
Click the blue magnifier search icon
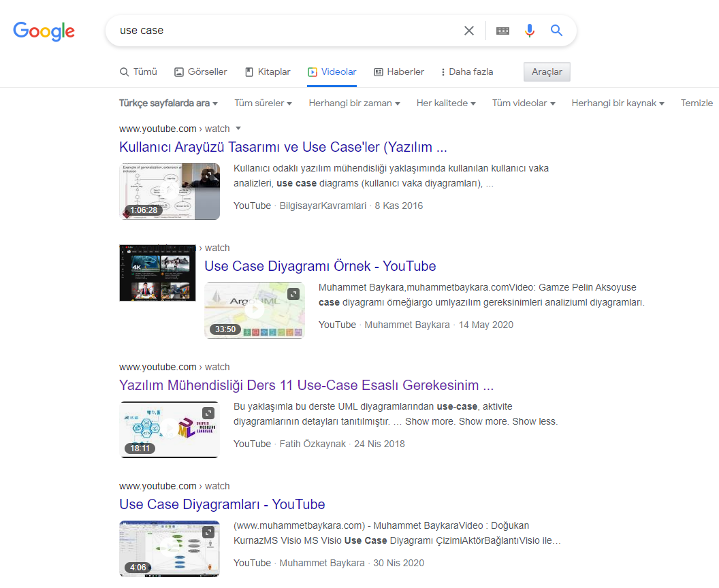[x=556, y=30]
